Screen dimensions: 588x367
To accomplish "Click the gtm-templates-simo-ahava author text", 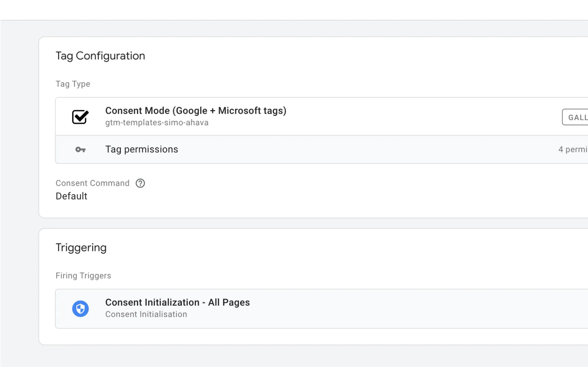I will [x=157, y=123].
